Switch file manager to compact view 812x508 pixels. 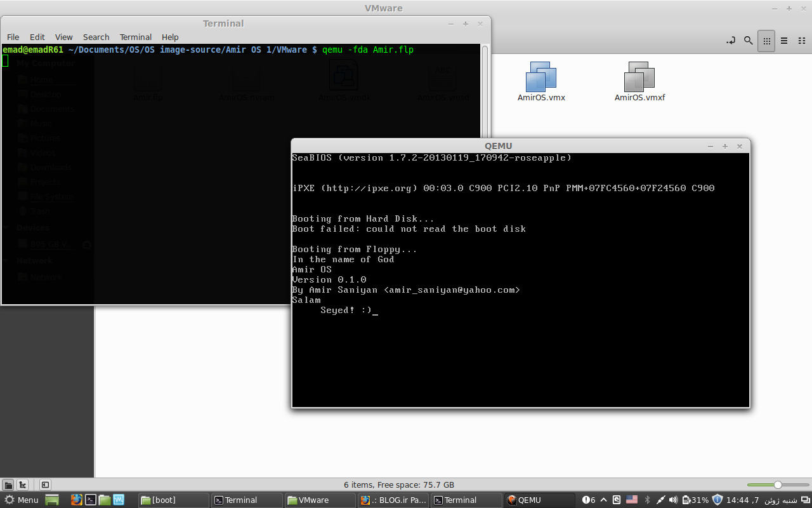pos(801,41)
